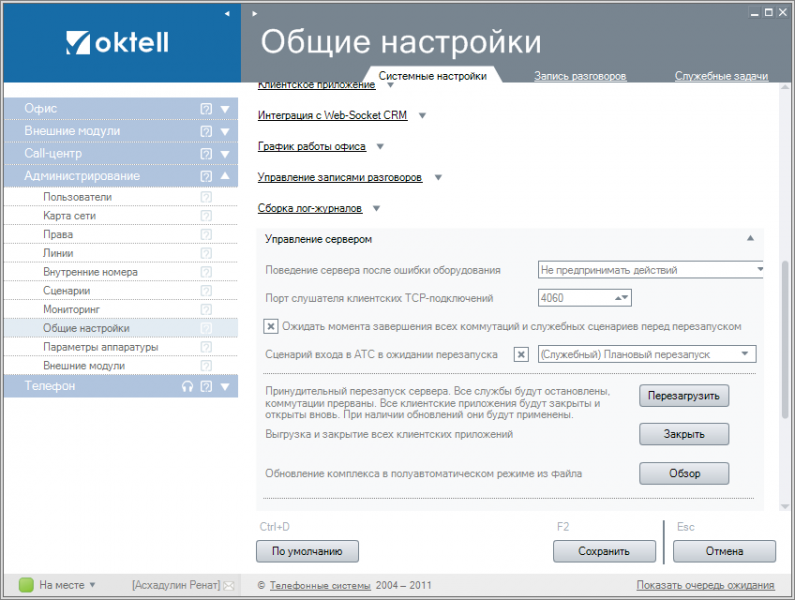The image size is (795, 600).
Task: Open Телефонные системы link
Action: pos(320,585)
